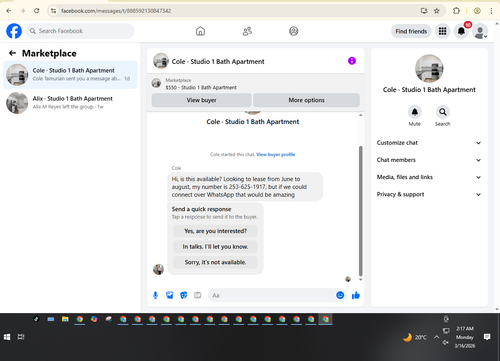
Task: Search in conversation with magnifier icon
Action: click(443, 112)
